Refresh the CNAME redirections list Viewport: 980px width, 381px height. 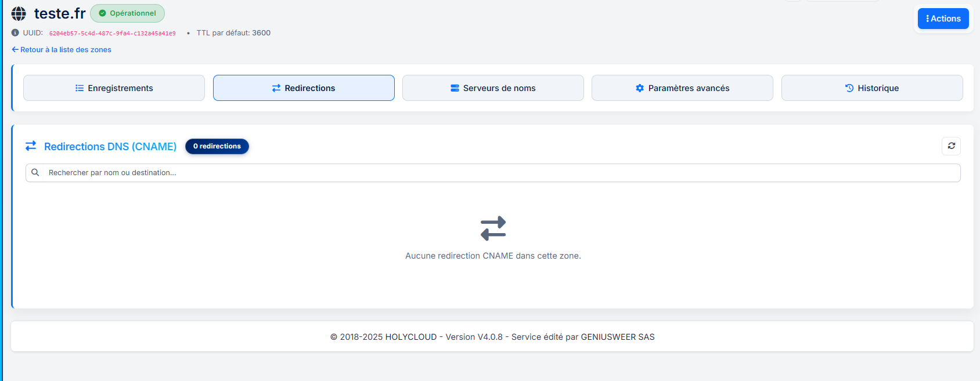pyautogui.click(x=951, y=146)
